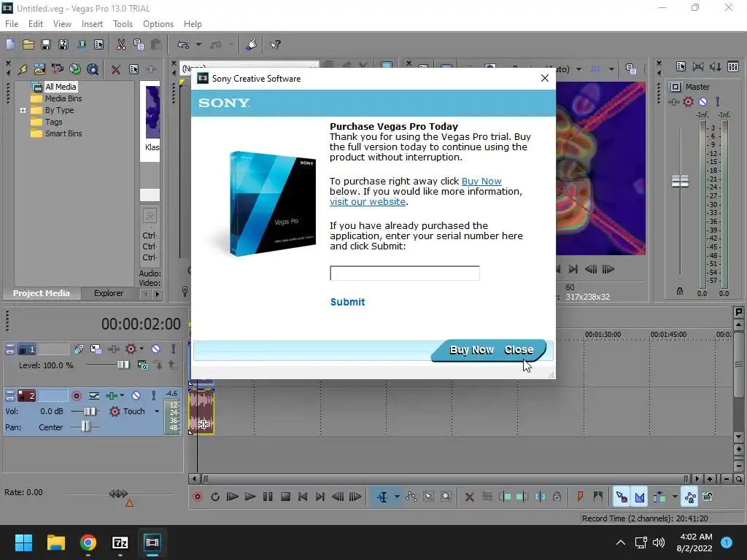The image size is (747, 560).
Task: Go to Start in transport bar
Action: [x=303, y=497]
